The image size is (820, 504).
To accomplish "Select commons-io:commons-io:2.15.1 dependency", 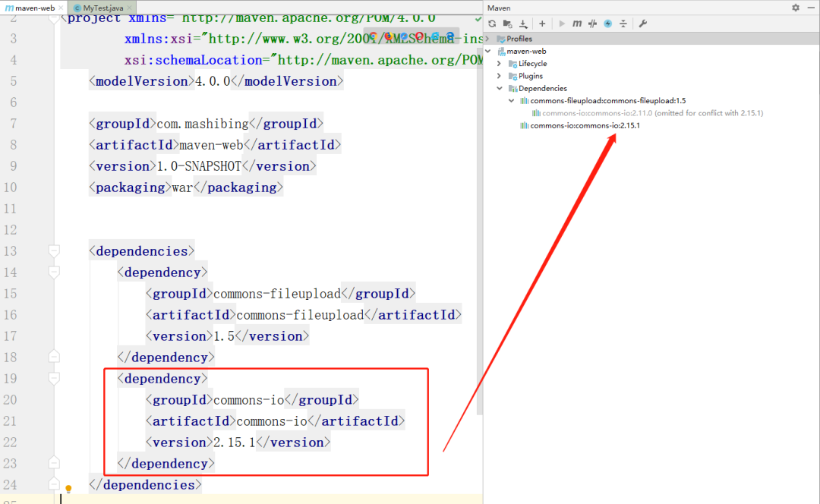I will click(x=585, y=125).
